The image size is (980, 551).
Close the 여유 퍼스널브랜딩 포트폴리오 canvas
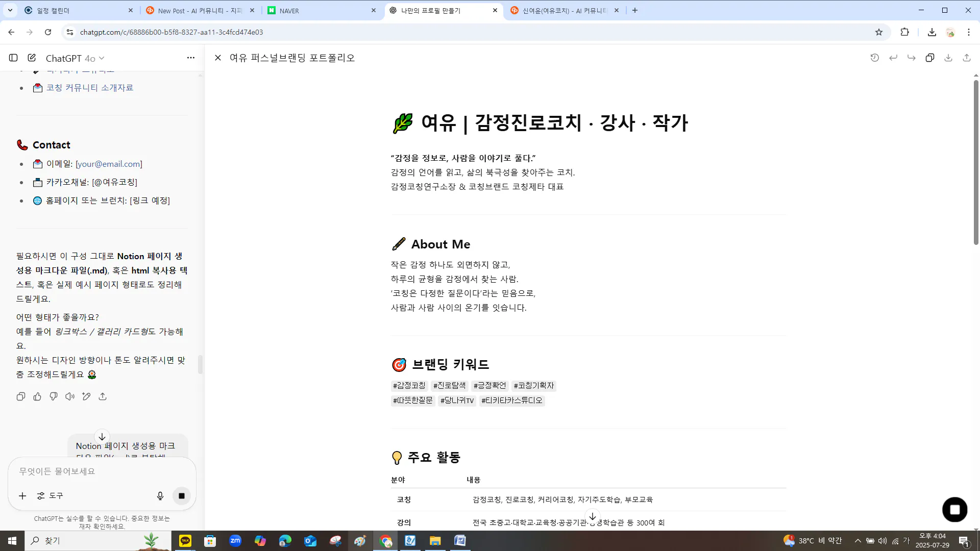point(217,58)
